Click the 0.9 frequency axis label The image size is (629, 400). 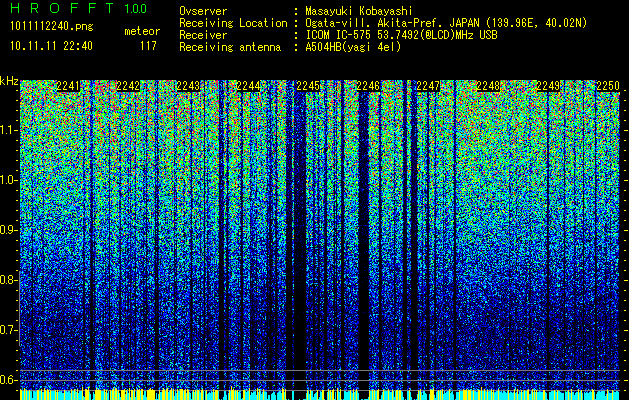[9, 230]
